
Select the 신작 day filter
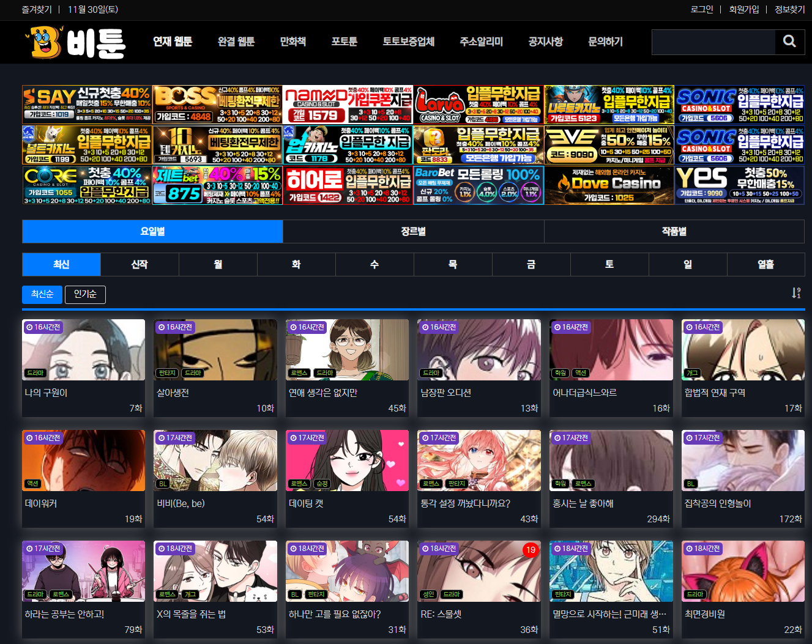140,264
